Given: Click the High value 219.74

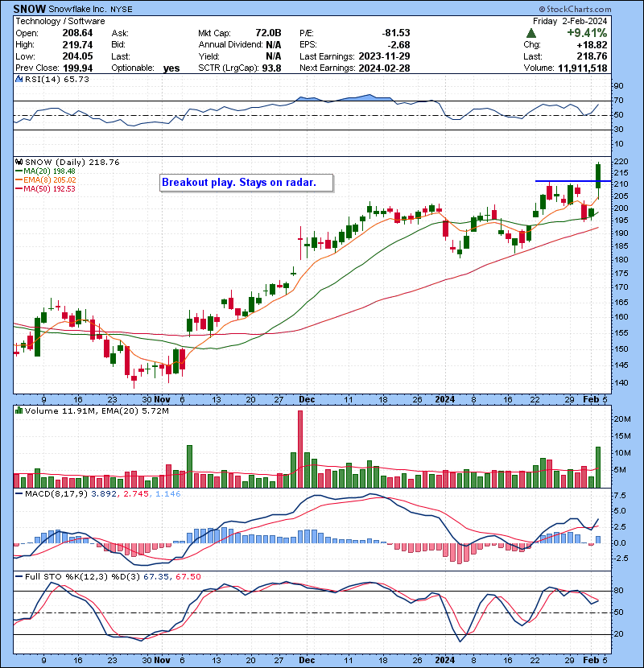Looking at the screenshot, I should pyautogui.click(x=77, y=44).
